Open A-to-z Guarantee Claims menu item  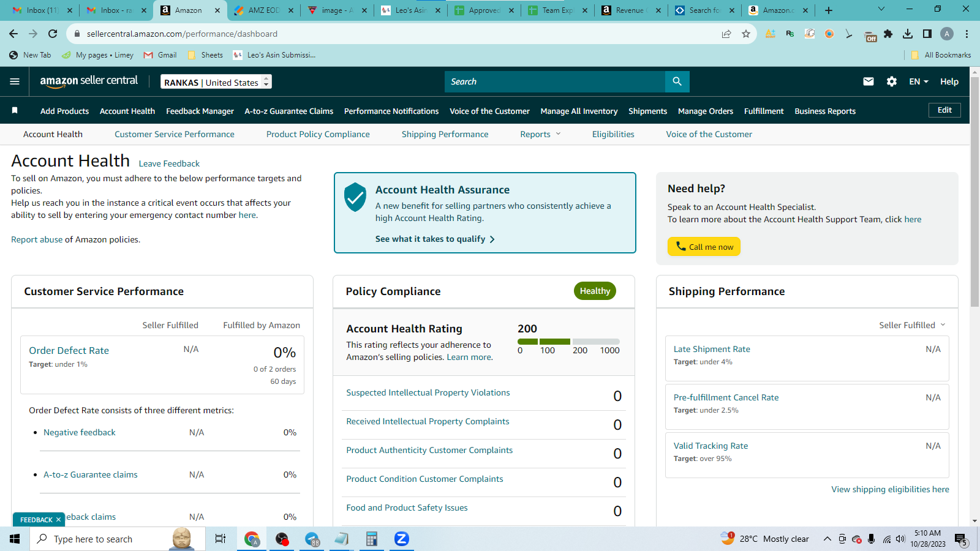coord(289,111)
